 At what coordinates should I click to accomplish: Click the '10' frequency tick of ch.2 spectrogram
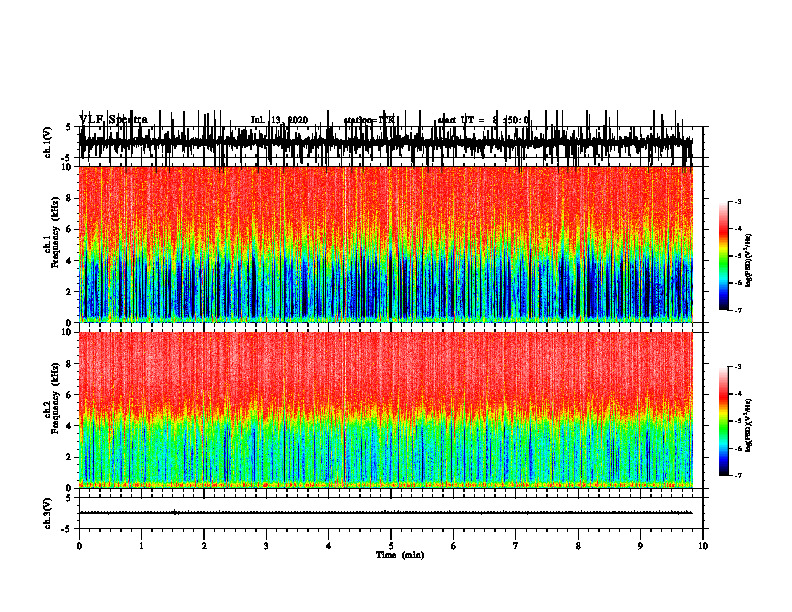click(66, 332)
